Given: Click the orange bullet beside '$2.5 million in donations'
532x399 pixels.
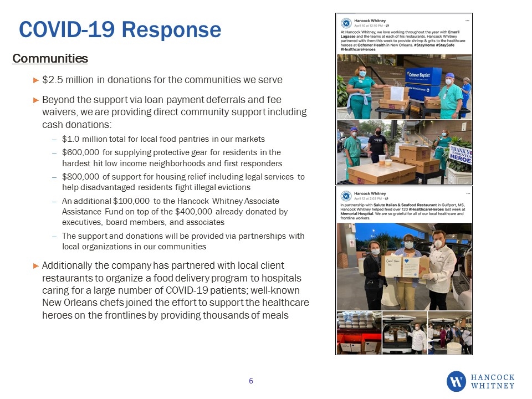Looking at the screenshot, I should (36, 80).
